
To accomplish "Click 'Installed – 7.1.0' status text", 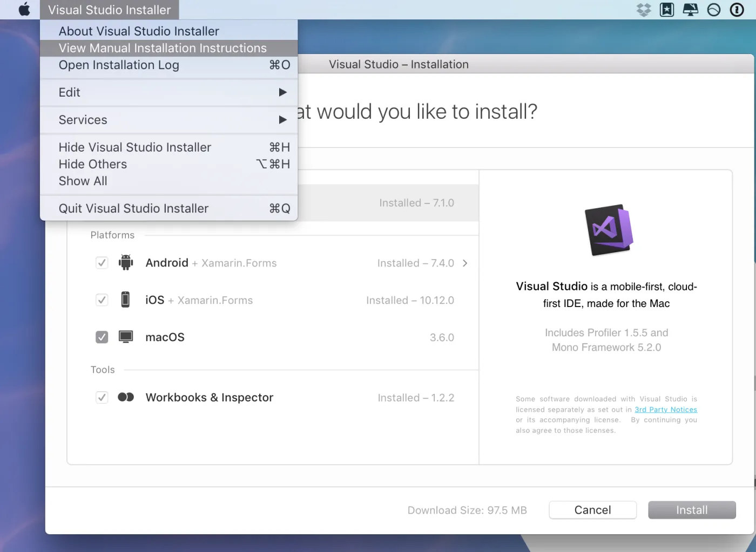I will point(416,203).
